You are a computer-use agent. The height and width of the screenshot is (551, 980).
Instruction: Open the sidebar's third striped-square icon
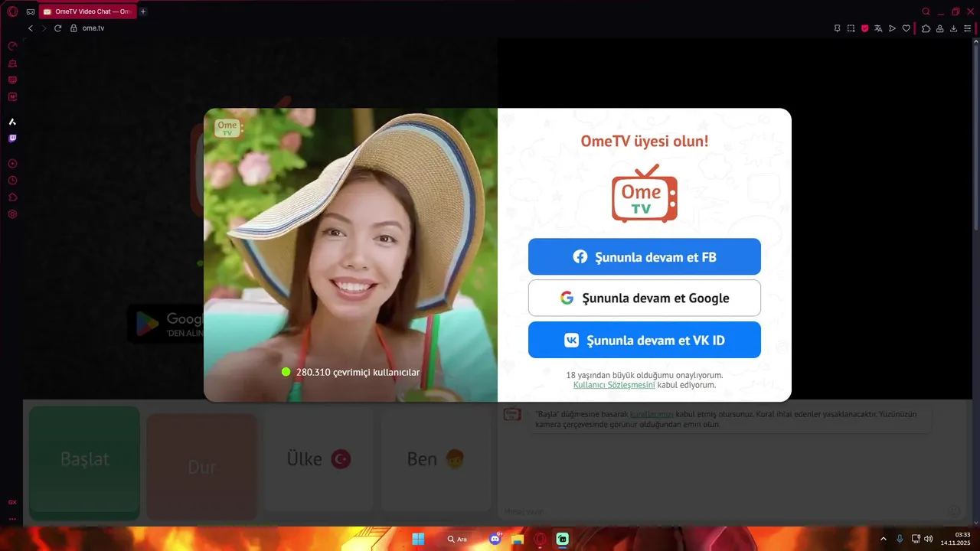tap(12, 80)
